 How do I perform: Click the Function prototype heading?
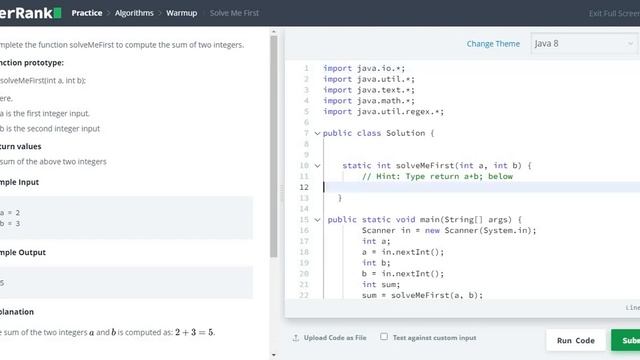click(x=32, y=62)
